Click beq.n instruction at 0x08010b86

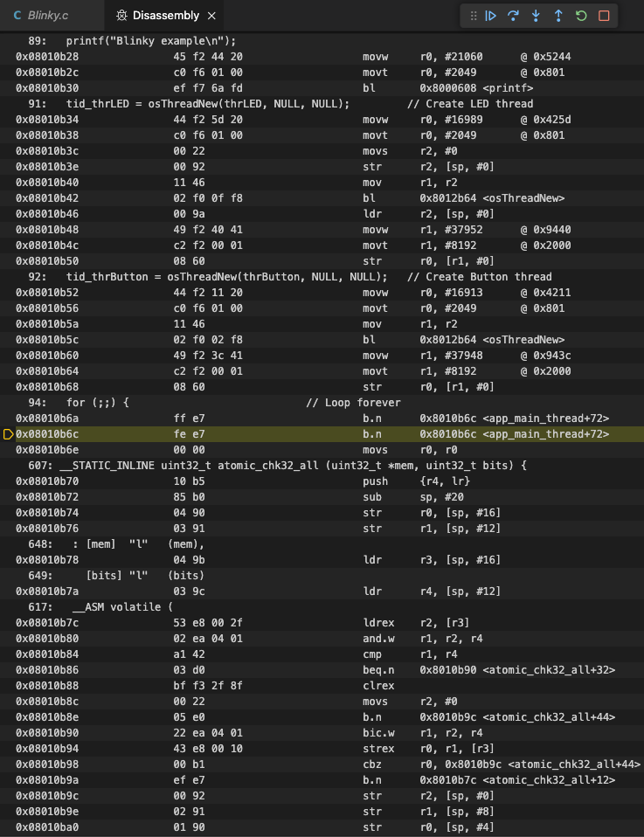click(x=322, y=670)
